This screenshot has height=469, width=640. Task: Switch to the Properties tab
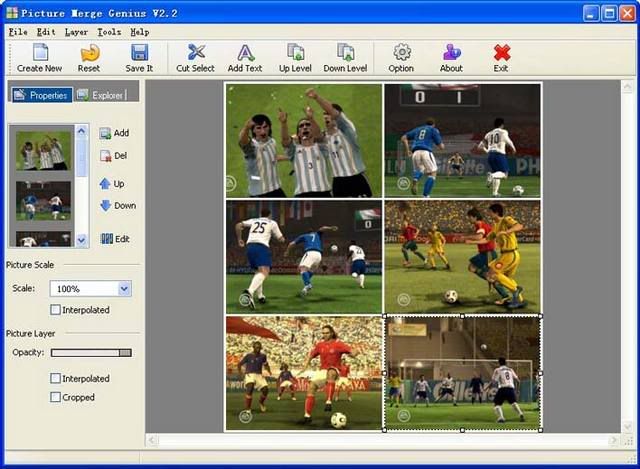coord(42,95)
